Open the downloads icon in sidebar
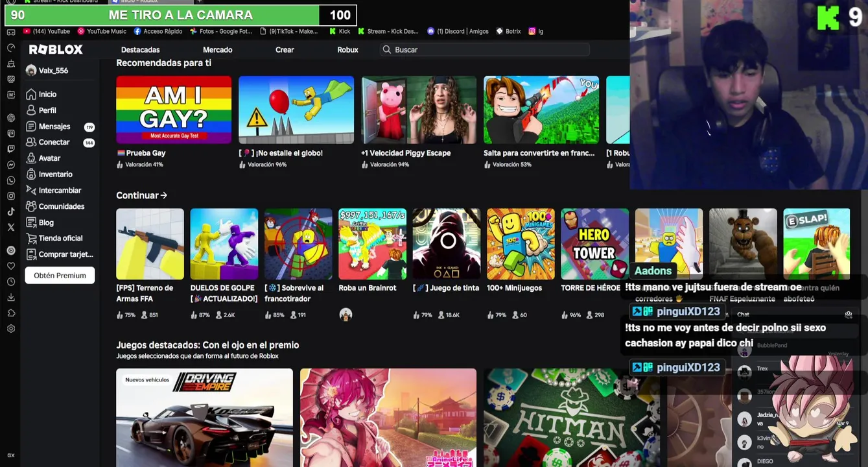The height and width of the screenshot is (467, 868). click(x=11, y=298)
